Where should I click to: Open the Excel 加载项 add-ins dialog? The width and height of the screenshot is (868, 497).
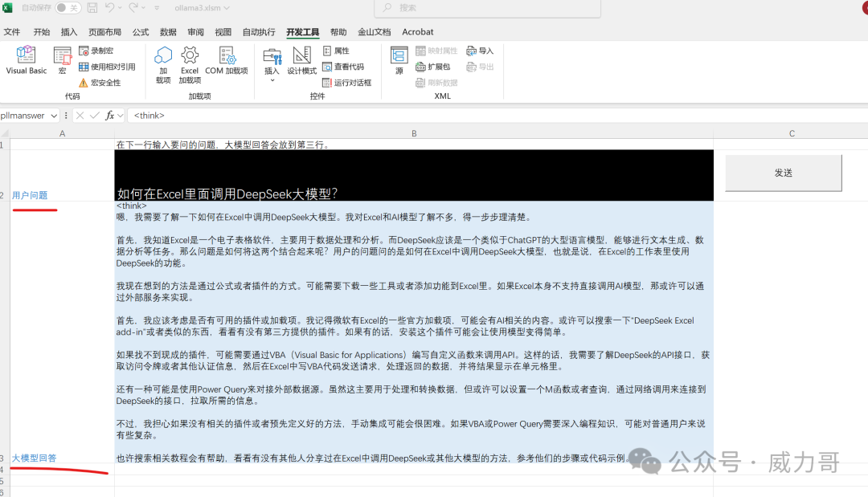click(x=190, y=64)
